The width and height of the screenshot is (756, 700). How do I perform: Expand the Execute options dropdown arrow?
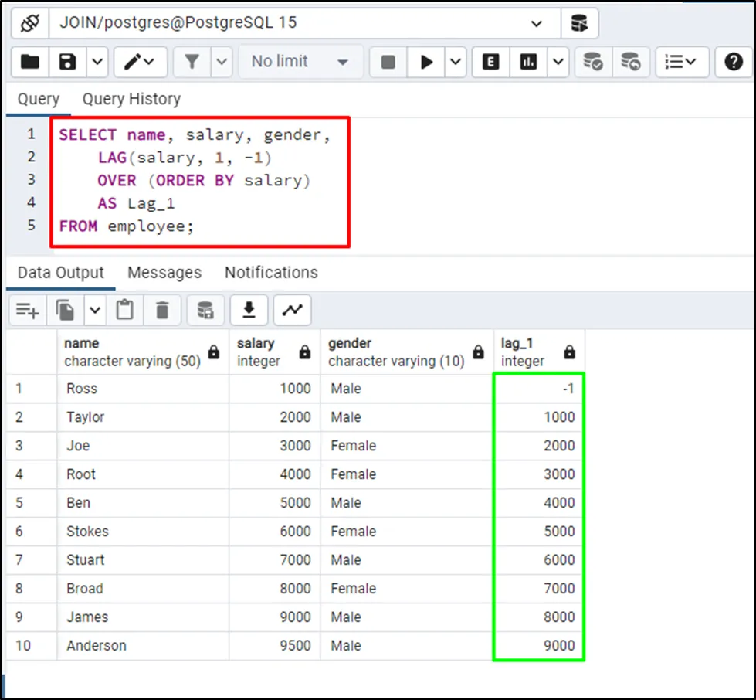[455, 62]
